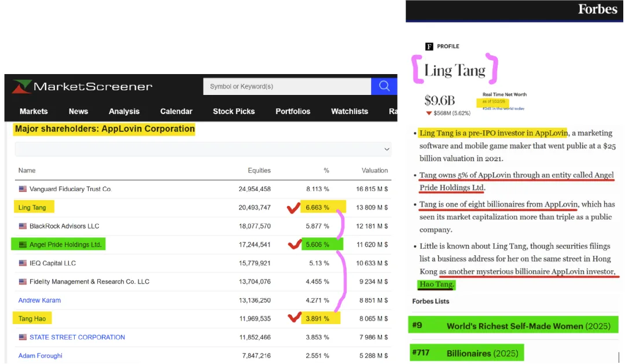Click US flag next to IEQ Capital LLC
Image resolution: width=625 pixels, height=364 pixels.
pyautogui.click(x=23, y=263)
